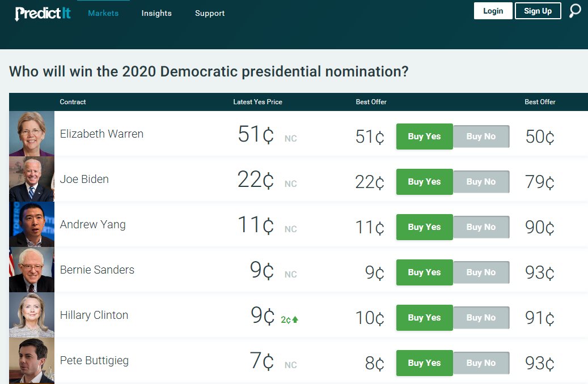Image resolution: width=588 pixels, height=384 pixels.
Task: Click the PredictIt logo
Action: coord(43,13)
